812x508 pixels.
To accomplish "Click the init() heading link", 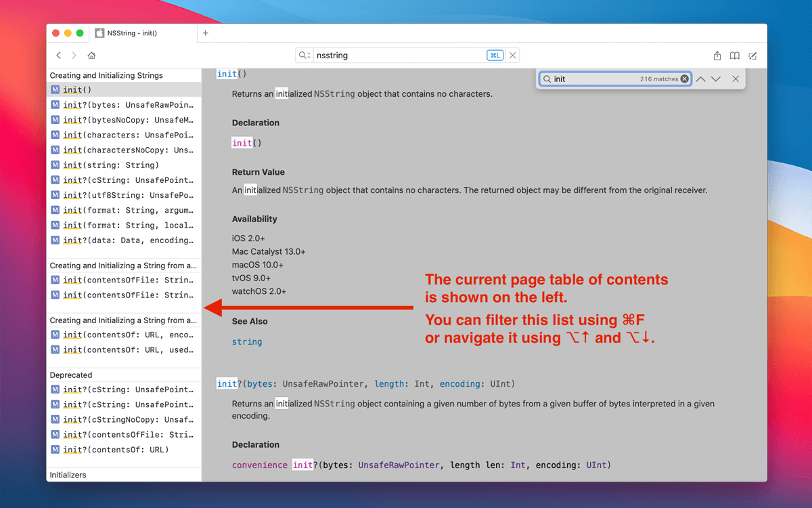I will tap(232, 74).
